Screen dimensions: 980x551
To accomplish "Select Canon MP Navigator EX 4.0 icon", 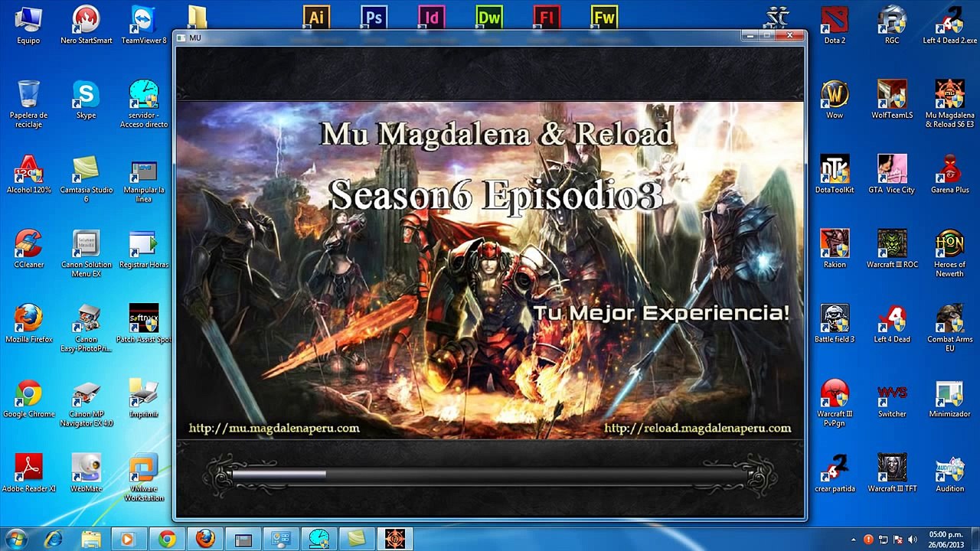I will (x=86, y=403).
